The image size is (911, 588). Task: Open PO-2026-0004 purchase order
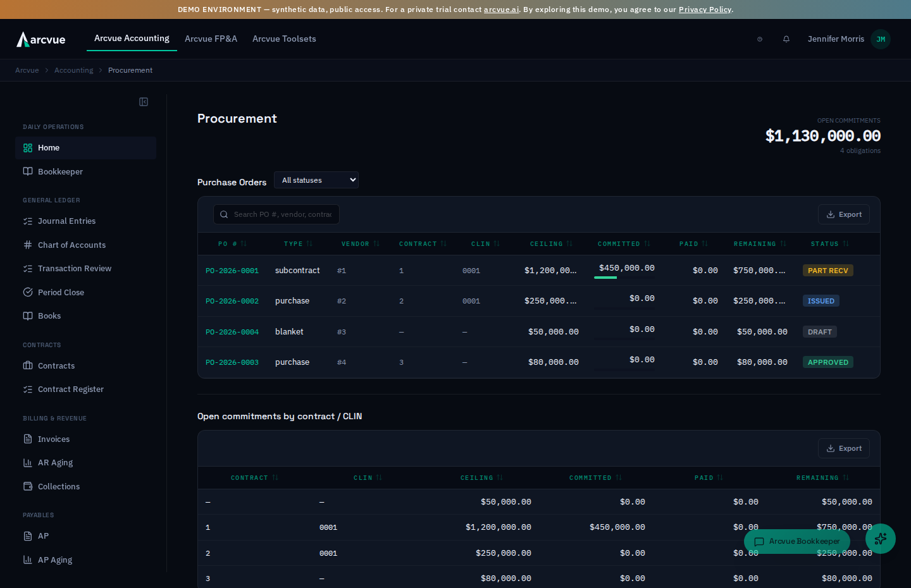point(232,332)
